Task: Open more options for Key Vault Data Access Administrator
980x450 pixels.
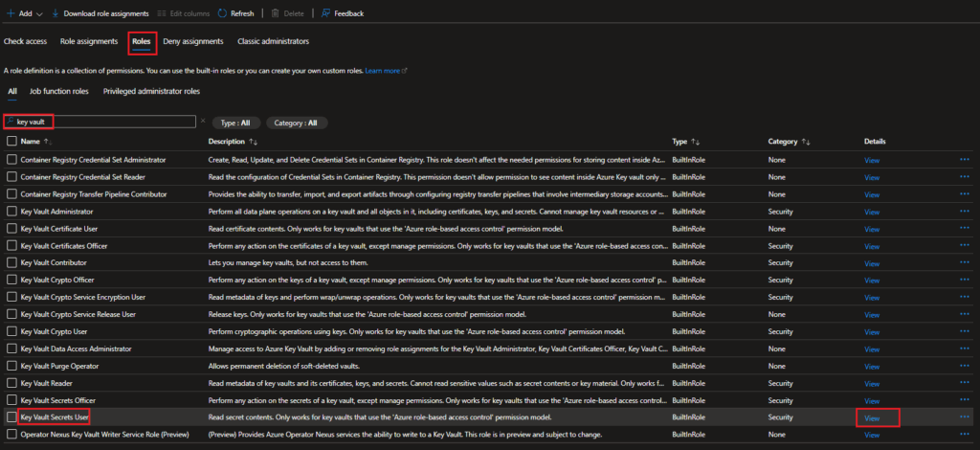Action: click(x=965, y=349)
